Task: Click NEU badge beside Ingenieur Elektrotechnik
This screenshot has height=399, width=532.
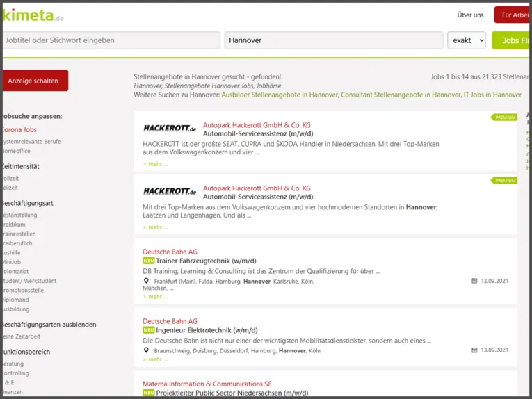Action: (149, 330)
